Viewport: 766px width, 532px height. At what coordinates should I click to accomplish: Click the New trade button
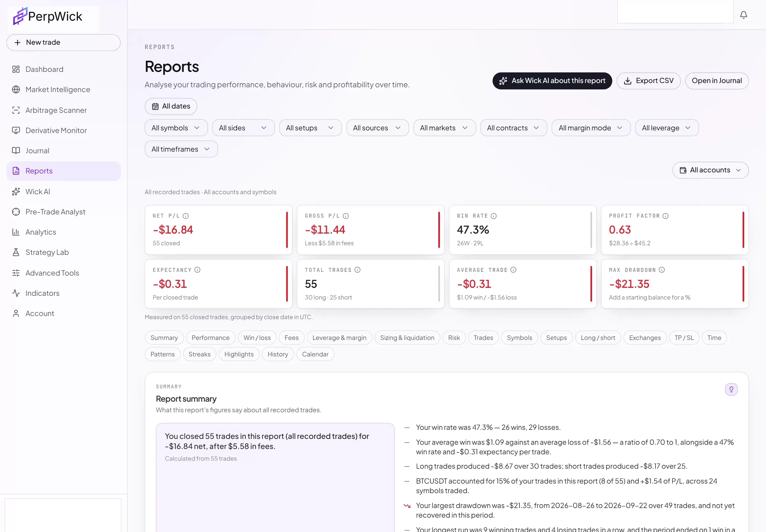[63, 43]
